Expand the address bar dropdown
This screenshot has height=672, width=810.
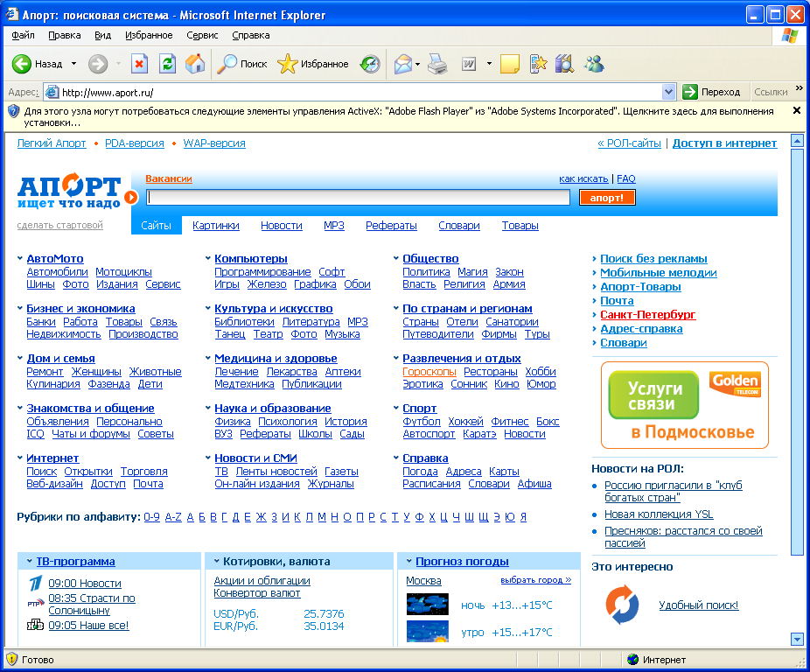[x=668, y=92]
